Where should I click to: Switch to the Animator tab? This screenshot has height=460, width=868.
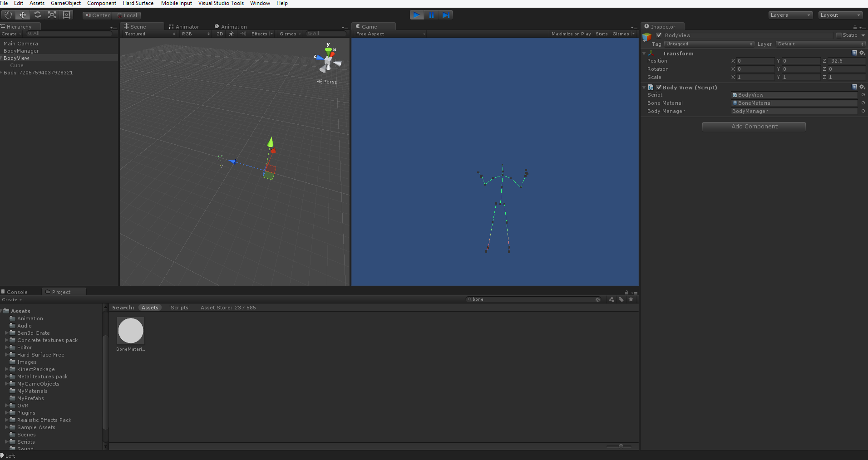(x=184, y=27)
